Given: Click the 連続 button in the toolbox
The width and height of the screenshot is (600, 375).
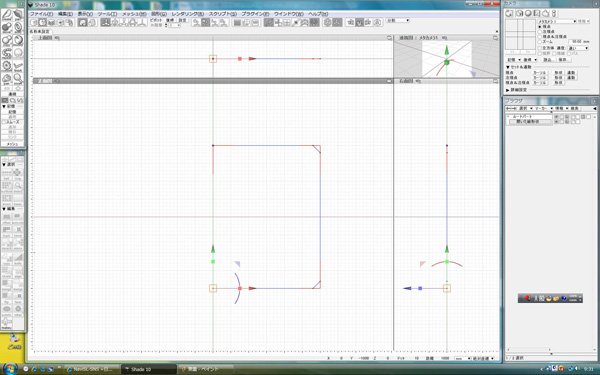Looking at the screenshot, I should [x=13, y=94].
